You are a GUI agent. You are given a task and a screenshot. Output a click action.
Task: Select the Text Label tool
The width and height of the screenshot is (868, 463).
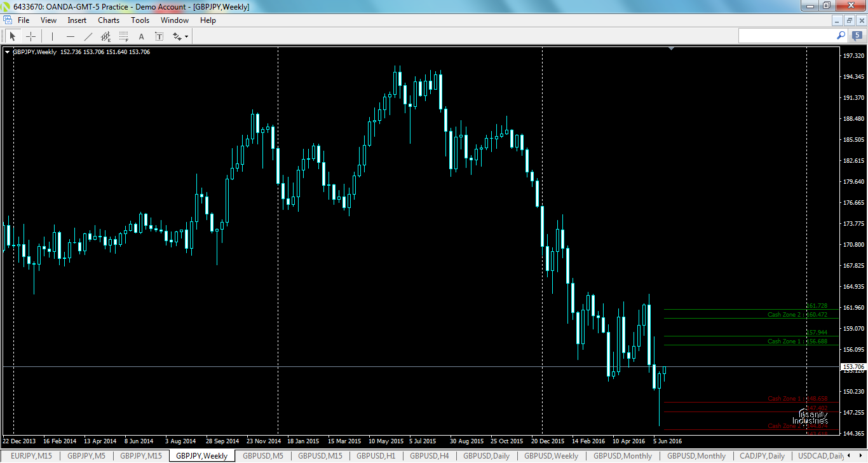click(x=159, y=36)
